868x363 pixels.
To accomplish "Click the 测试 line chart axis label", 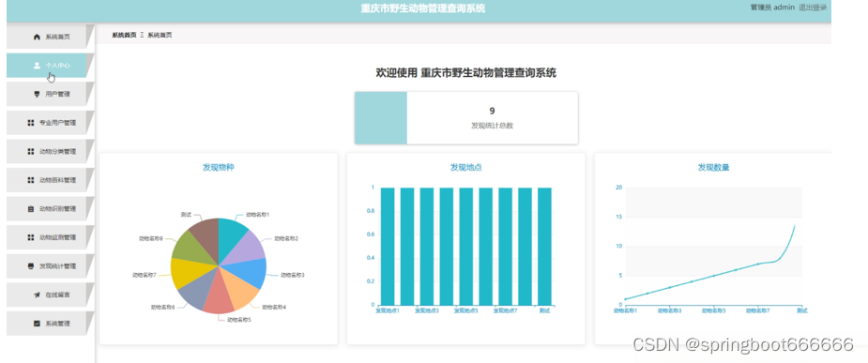I will coord(801,311).
